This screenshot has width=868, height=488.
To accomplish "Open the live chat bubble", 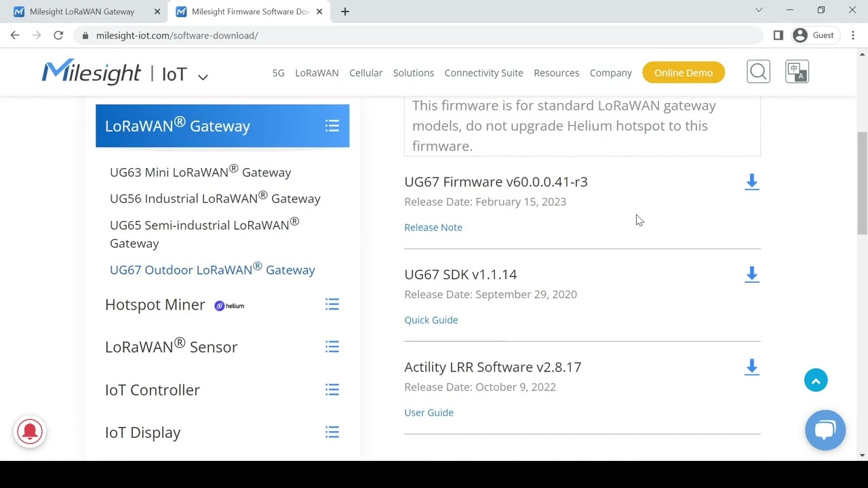I will (x=825, y=430).
